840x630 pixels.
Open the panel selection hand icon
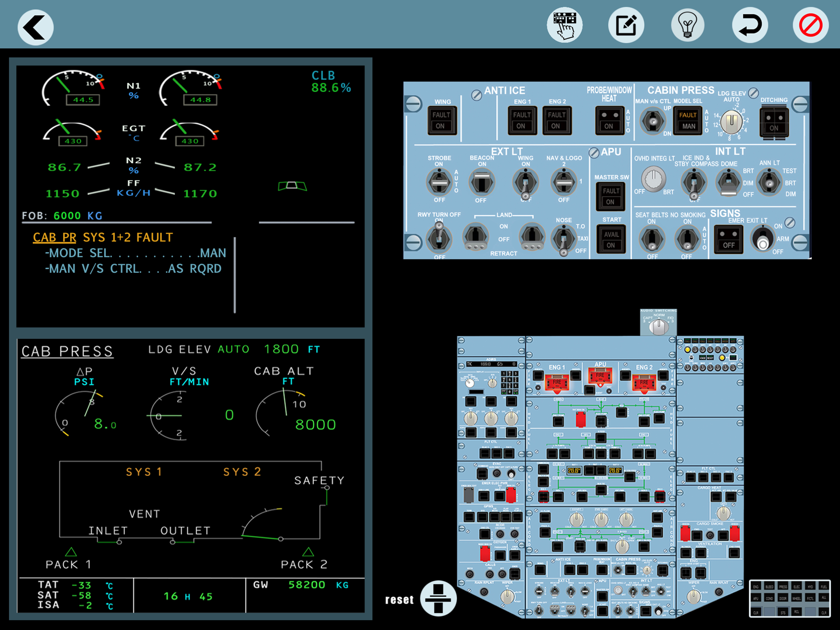[x=564, y=25]
